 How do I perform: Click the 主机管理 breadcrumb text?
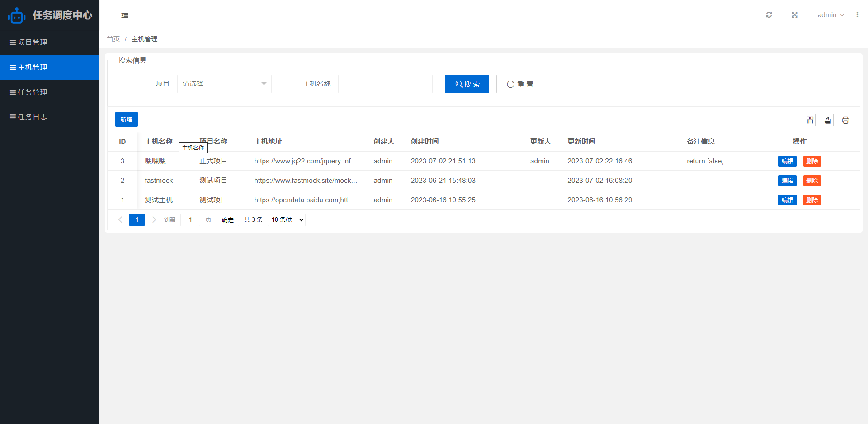click(x=144, y=39)
